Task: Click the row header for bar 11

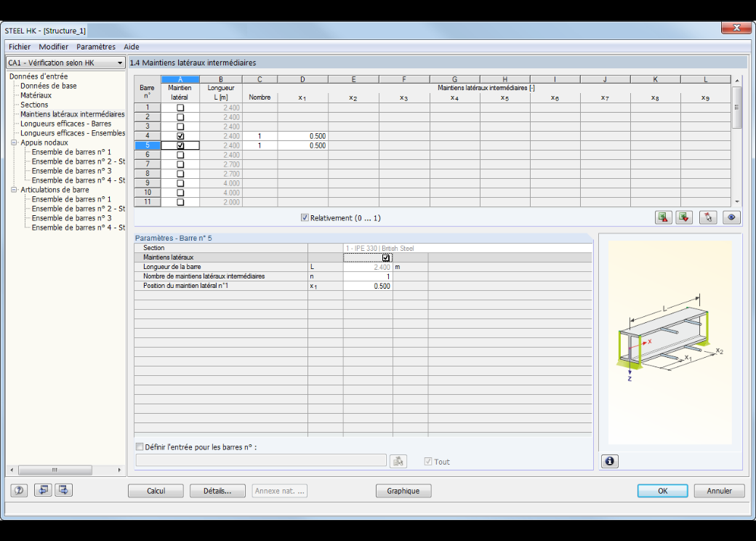Action: (x=148, y=202)
